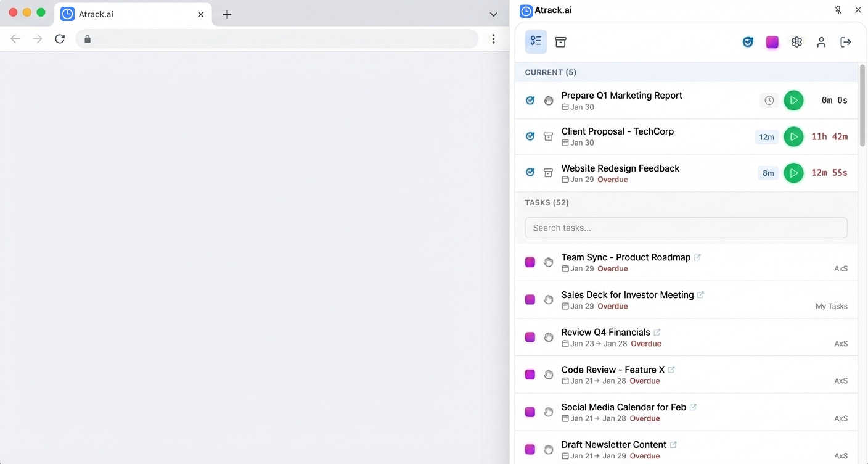Click the 8m estimate badge on Website Redesign Feedback

pyautogui.click(x=768, y=173)
